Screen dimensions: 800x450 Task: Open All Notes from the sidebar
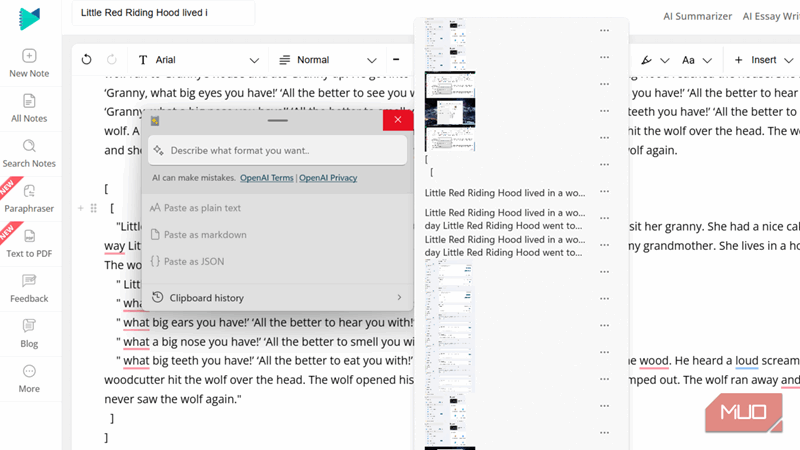[29, 101]
